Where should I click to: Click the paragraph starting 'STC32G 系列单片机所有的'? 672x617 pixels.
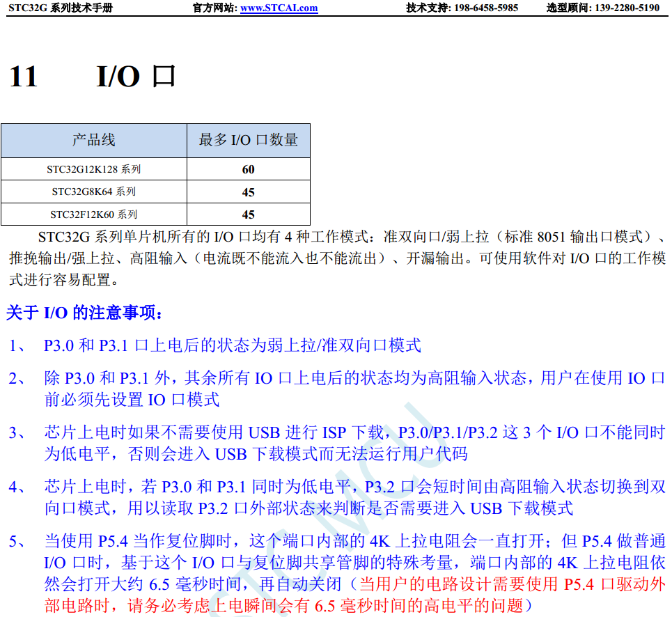pos(337,258)
